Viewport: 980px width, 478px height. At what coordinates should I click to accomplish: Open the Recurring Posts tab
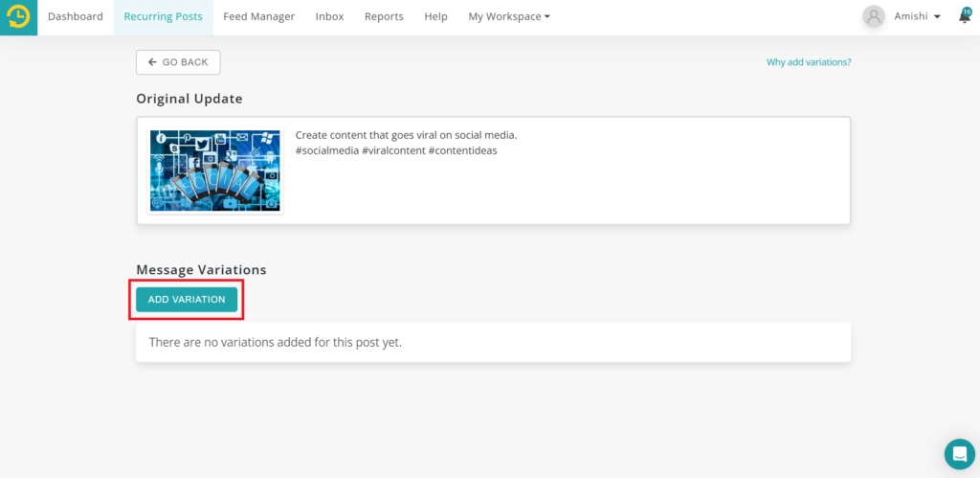(x=163, y=17)
